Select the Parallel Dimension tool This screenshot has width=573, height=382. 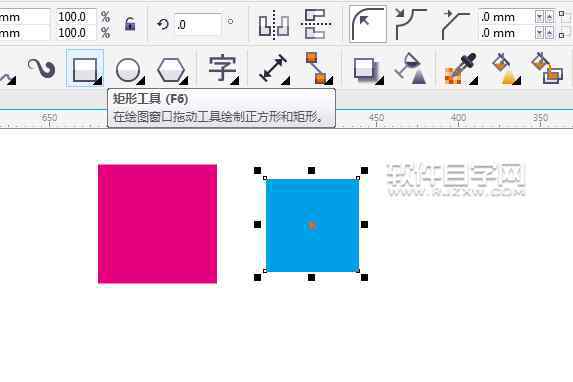point(273,69)
